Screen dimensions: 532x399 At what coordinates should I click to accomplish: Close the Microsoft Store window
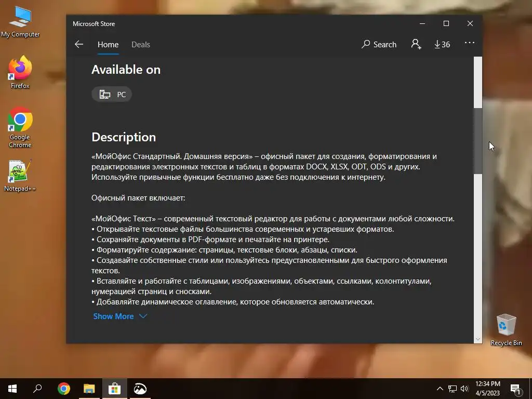pos(470,23)
